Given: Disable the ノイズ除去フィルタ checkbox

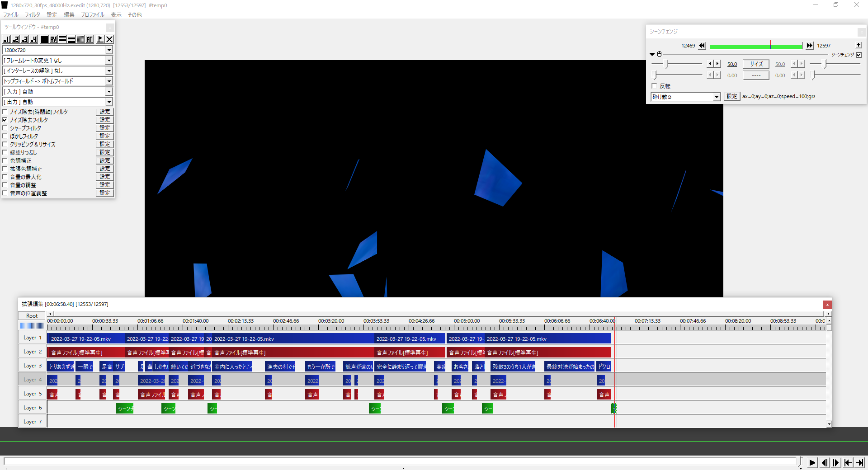Looking at the screenshot, I should [5, 120].
